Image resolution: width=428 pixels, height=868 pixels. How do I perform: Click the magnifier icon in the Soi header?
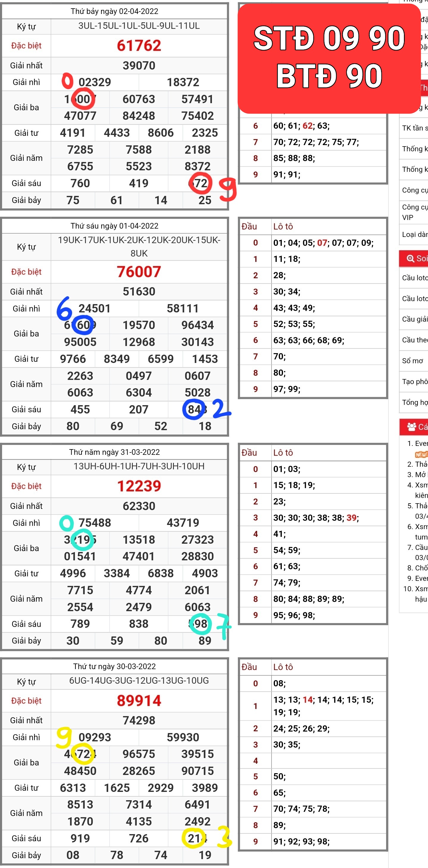coord(410,258)
